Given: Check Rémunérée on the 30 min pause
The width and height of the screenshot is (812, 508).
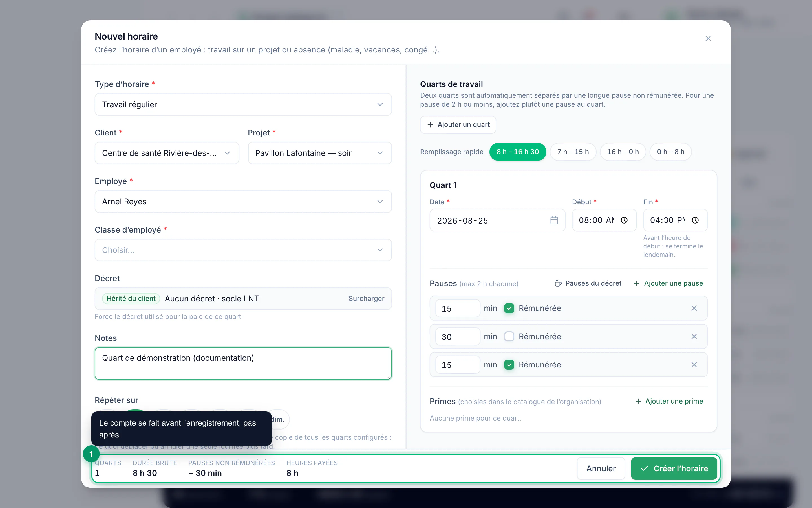Looking at the screenshot, I should (509, 336).
